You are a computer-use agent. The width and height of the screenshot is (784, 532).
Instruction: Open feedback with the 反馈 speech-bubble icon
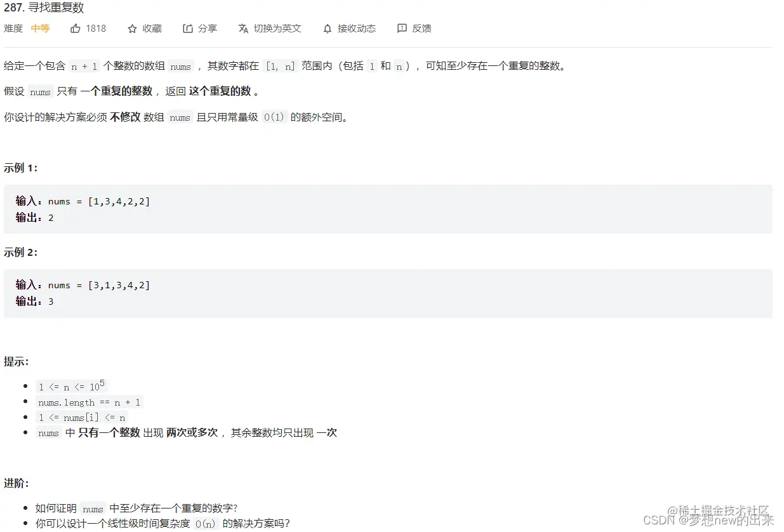[x=401, y=28]
